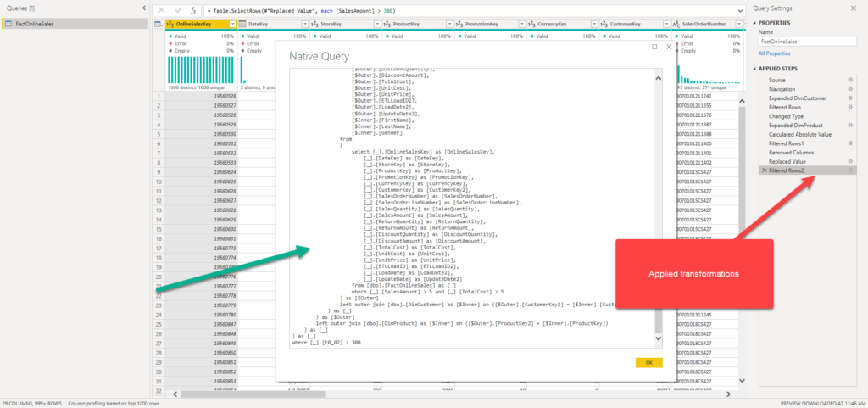Open StoreKey column filter dropdown
868x408 pixels.
[377, 25]
